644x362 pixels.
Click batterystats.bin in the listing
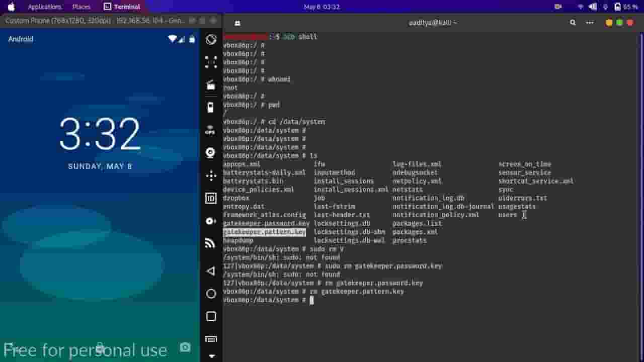click(253, 181)
